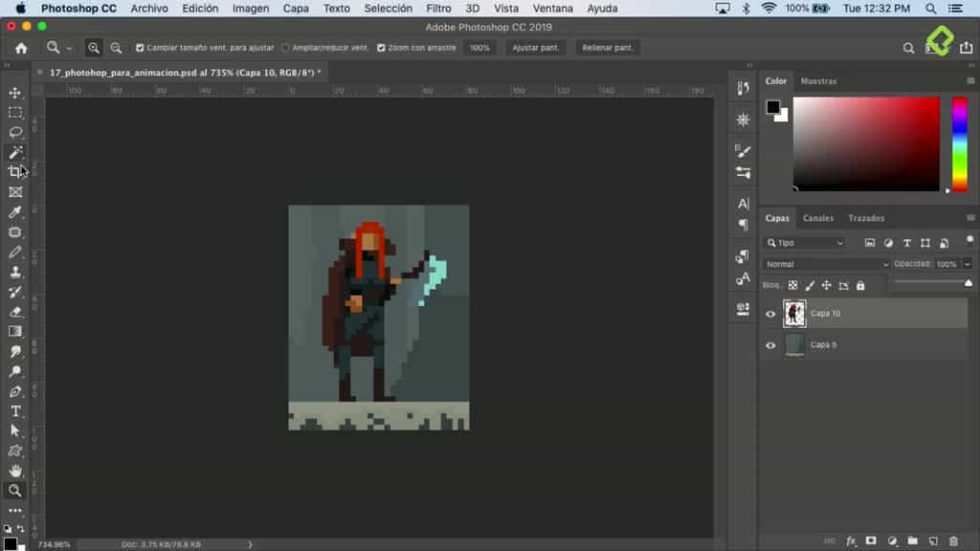The height and width of the screenshot is (551, 980).
Task: Open the Normal blend mode dropdown
Action: coord(826,264)
